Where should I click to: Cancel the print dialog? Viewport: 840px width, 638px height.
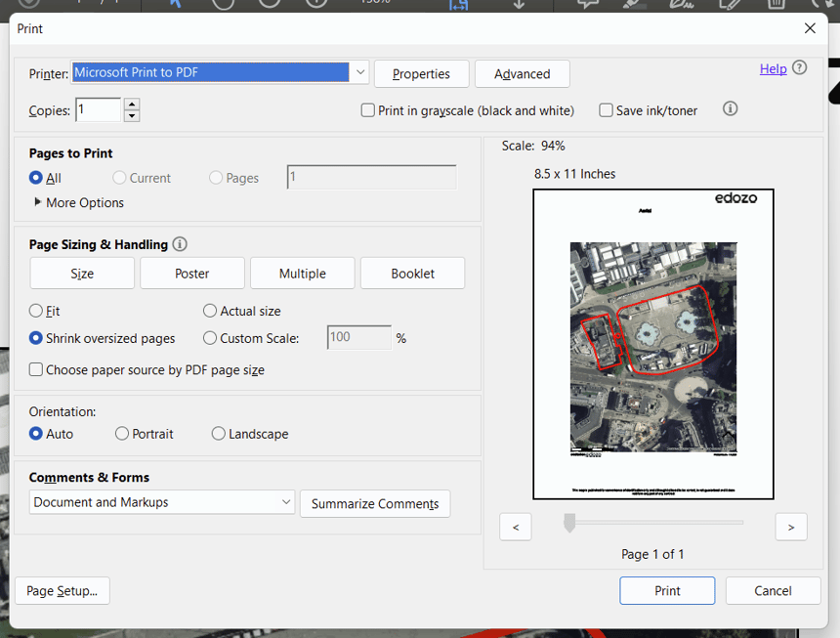point(773,591)
